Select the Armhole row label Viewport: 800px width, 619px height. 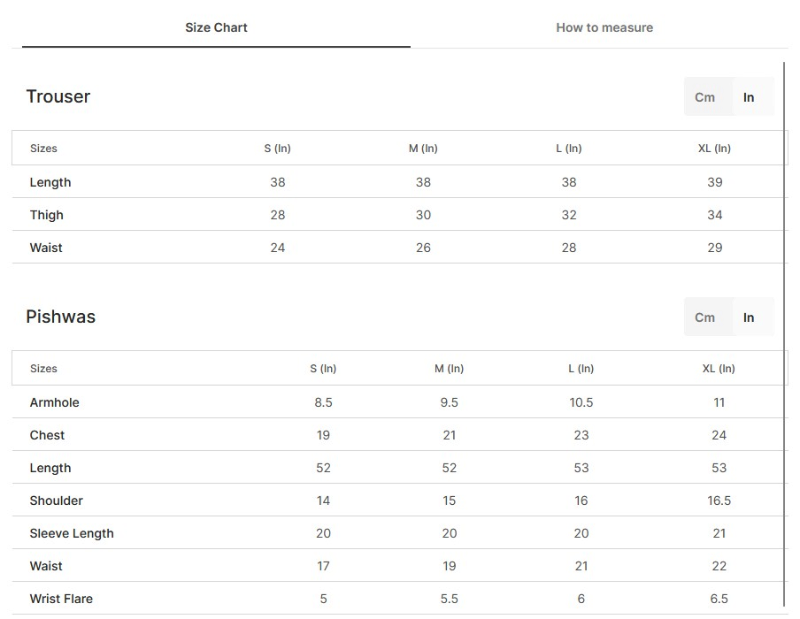point(54,403)
